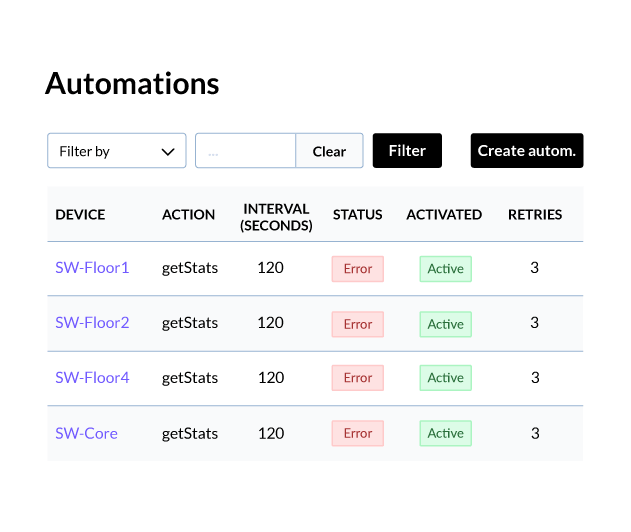Click Create autom. button

(527, 151)
